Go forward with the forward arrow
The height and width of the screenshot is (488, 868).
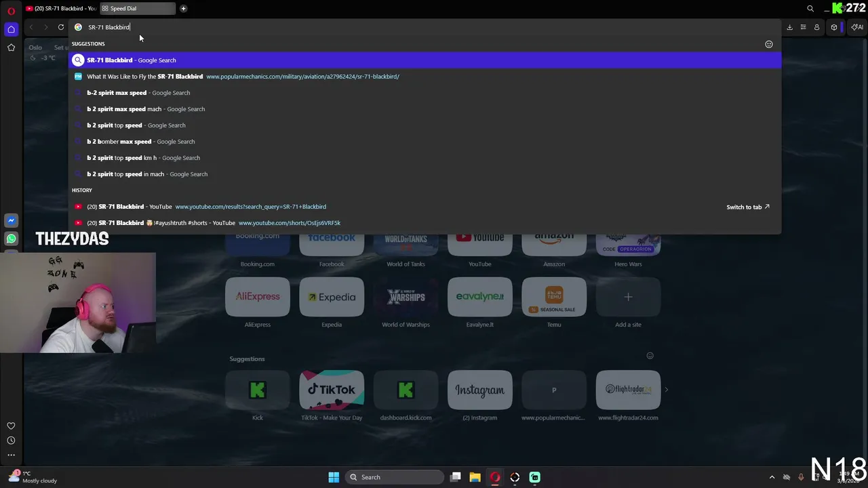[x=45, y=27]
